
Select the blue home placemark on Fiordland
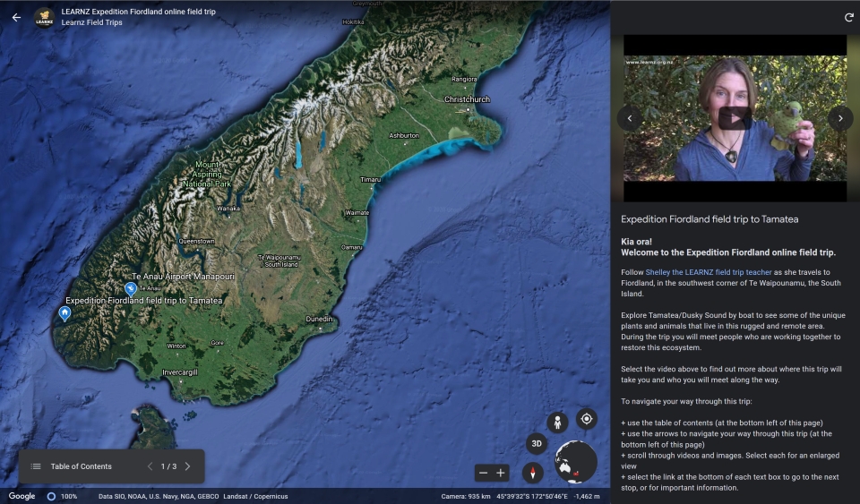[64, 313]
